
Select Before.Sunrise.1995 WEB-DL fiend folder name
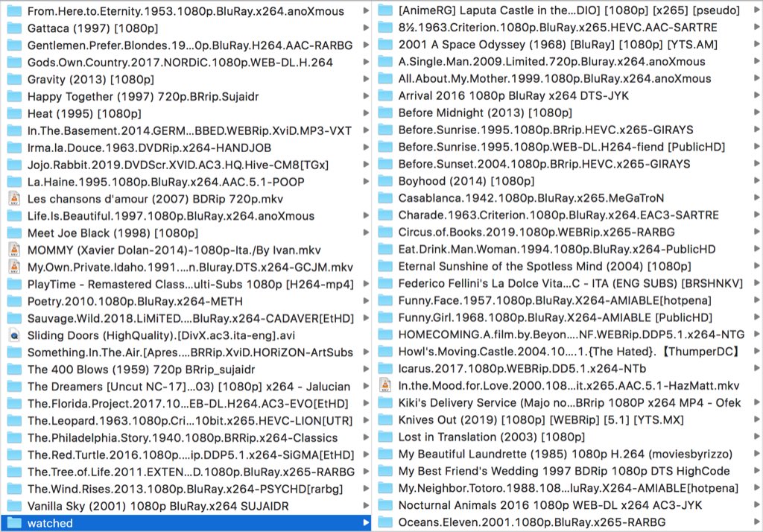tap(562, 147)
